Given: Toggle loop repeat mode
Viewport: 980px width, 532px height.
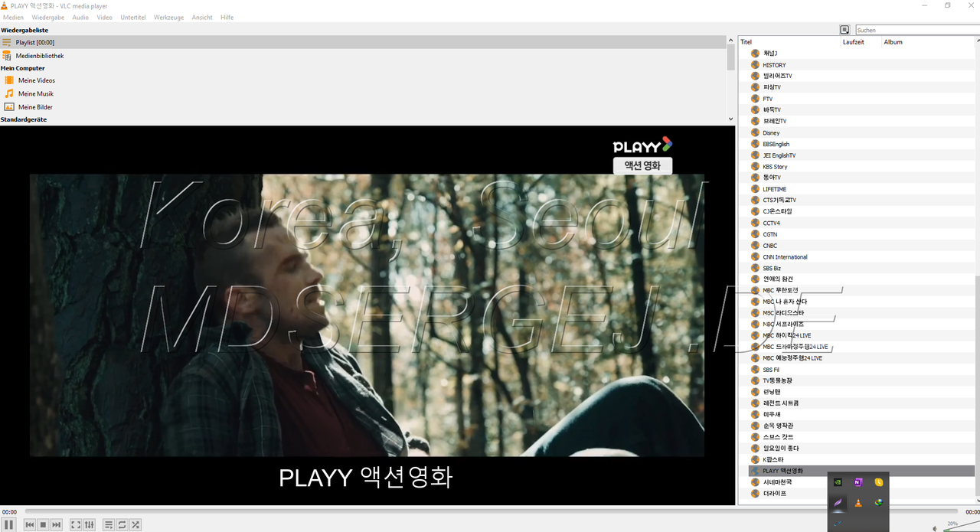Looking at the screenshot, I should 122,524.
